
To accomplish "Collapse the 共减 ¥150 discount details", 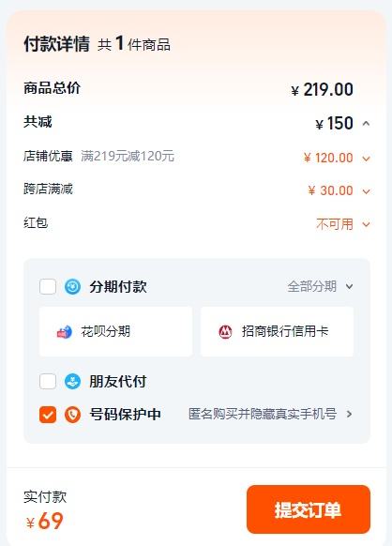I will [366, 123].
